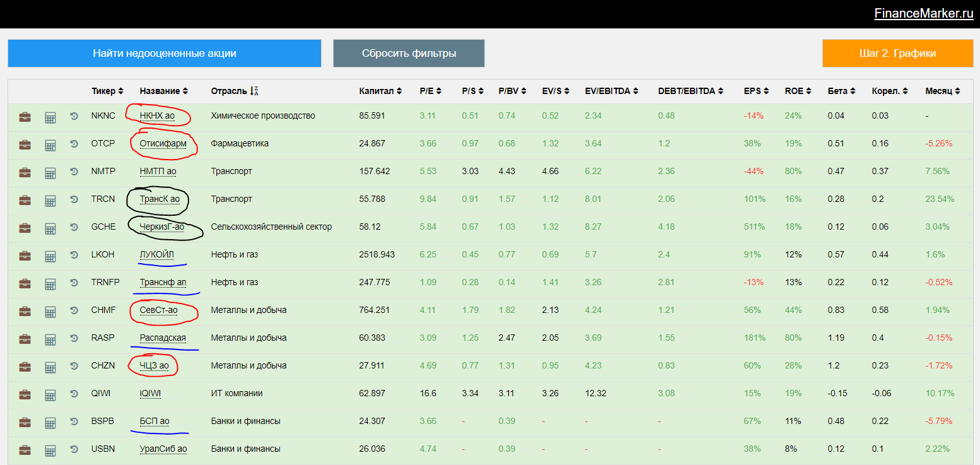Open the calculator icon for CHMF
This screenshot has height=465, width=980.
click(x=50, y=312)
